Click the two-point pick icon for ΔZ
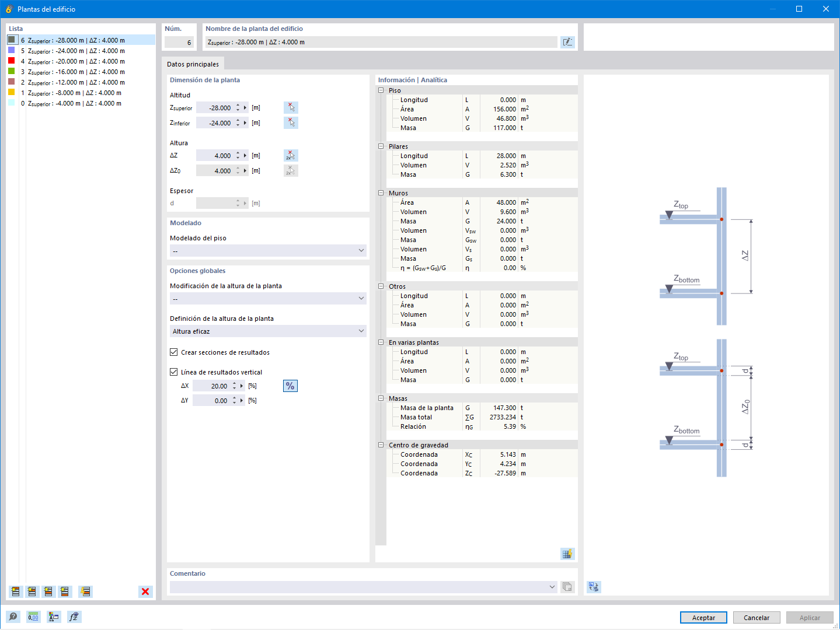840x630 pixels. click(x=291, y=155)
